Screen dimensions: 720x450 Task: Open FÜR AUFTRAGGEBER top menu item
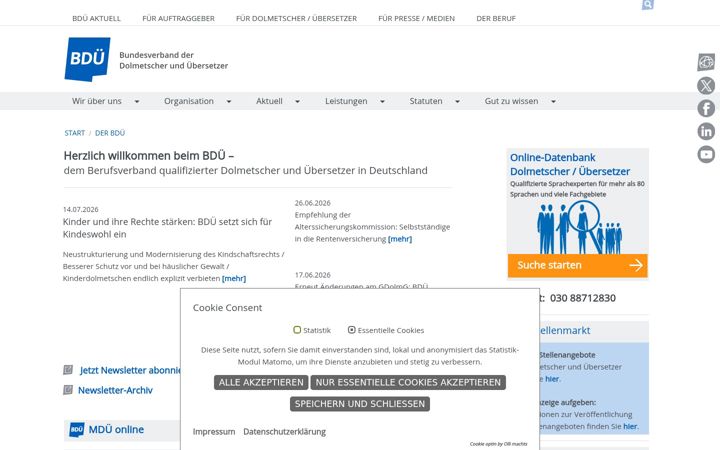click(178, 18)
